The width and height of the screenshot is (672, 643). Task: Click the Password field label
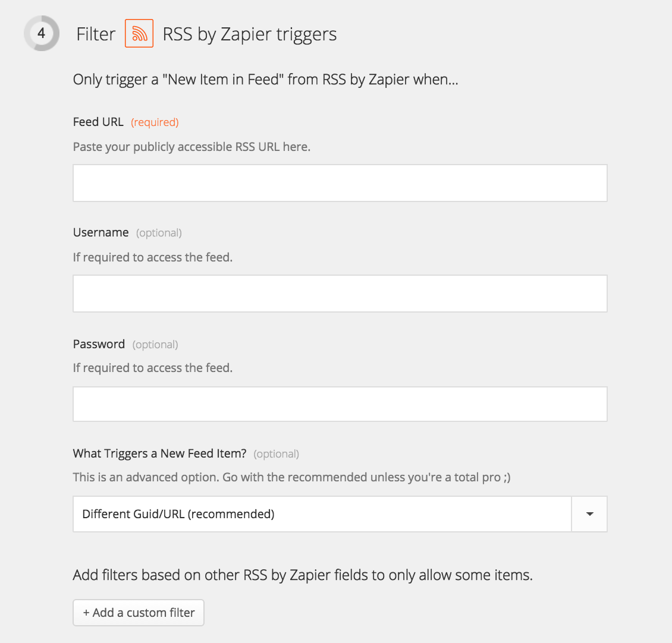click(x=99, y=344)
